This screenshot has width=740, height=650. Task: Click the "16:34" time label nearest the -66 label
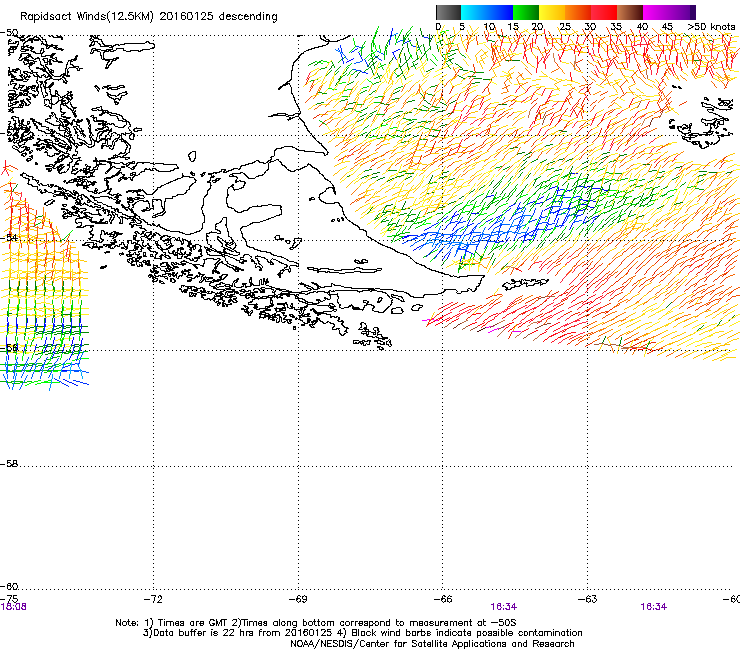(x=504, y=607)
